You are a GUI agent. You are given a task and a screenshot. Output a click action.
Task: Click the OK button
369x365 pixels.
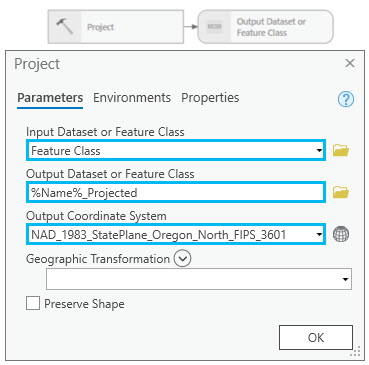pos(316,337)
